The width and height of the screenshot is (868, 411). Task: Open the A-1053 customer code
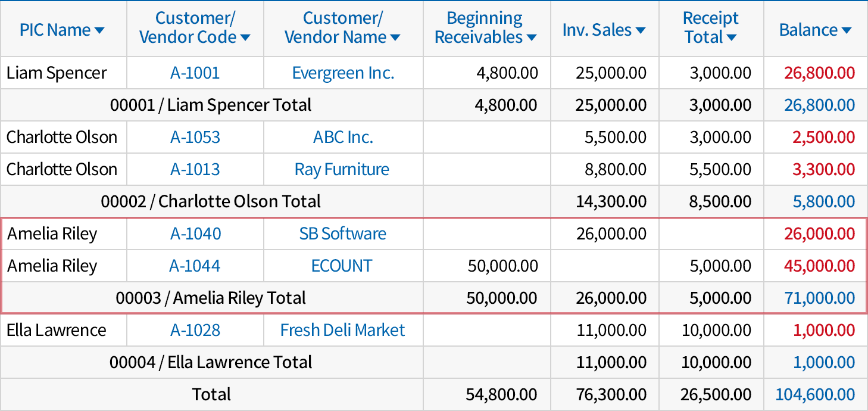(x=195, y=138)
